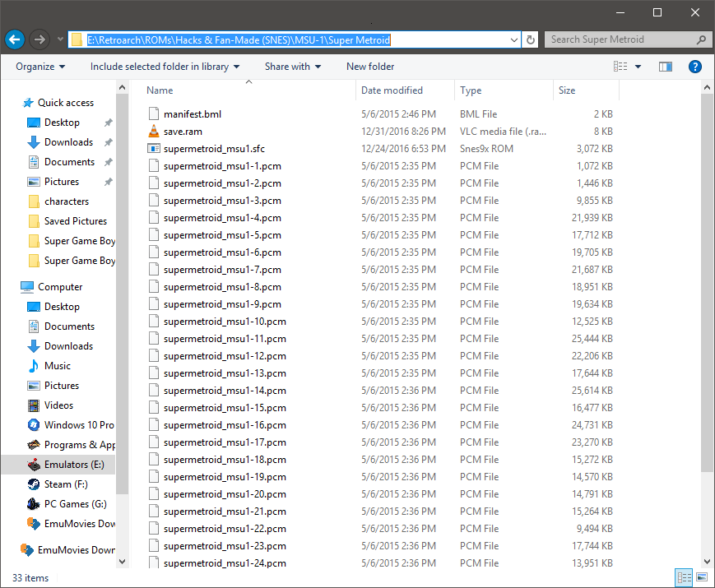Click the supermetroid_msu1.sfc ROM icon
The image size is (715, 588).
click(x=154, y=149)
